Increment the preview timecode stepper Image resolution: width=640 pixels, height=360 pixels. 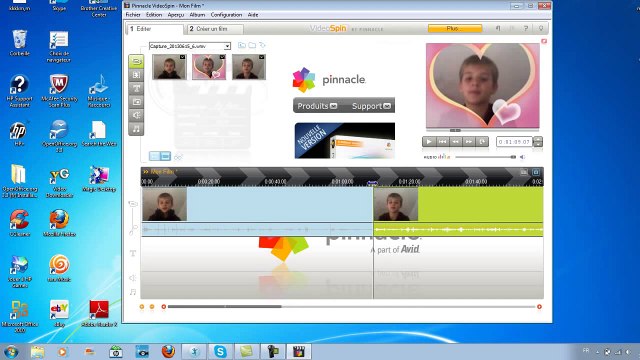pos(538,139)
